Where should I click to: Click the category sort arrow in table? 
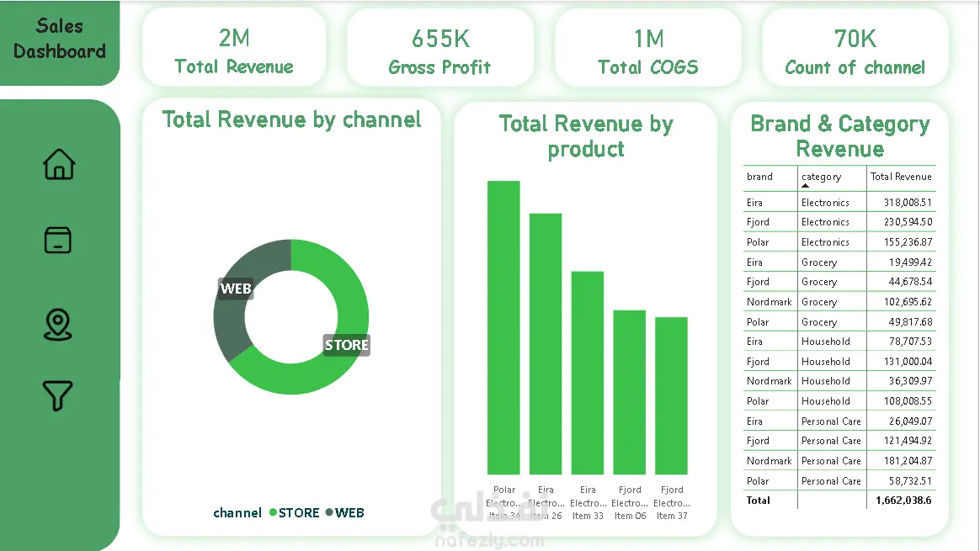click(x=805, y=186)
